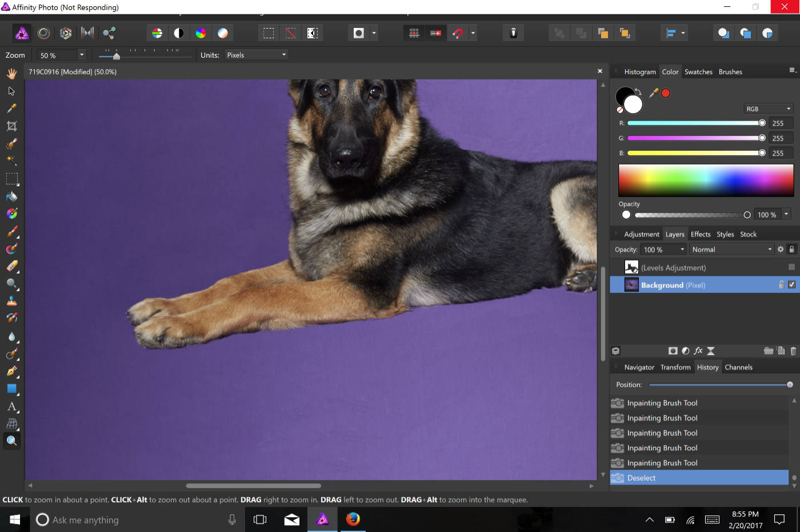
Task: Enable Levels Adjustment layer visibility box
Action: tap(791, 267)
